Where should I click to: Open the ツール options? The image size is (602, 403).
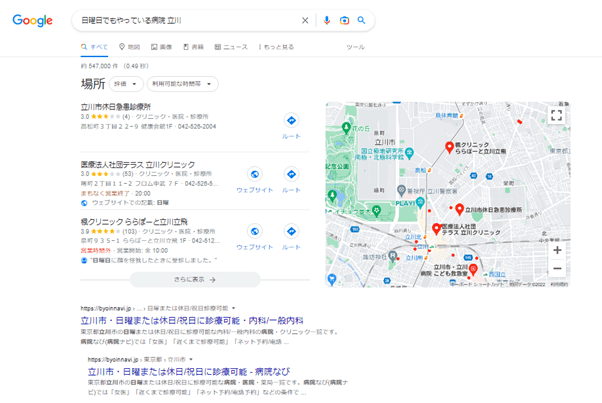click(356, 47)
